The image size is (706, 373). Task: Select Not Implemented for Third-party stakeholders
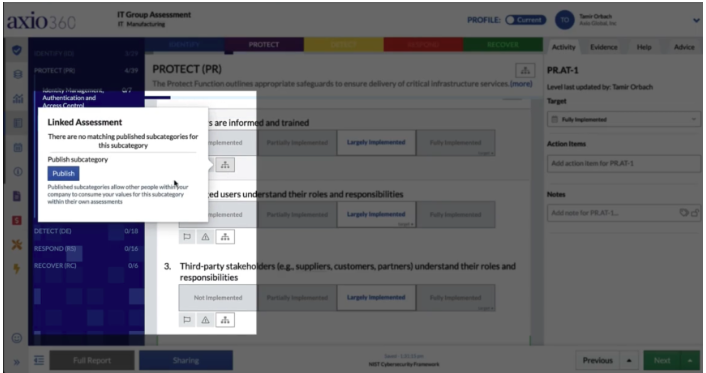(x=218, y=298)
